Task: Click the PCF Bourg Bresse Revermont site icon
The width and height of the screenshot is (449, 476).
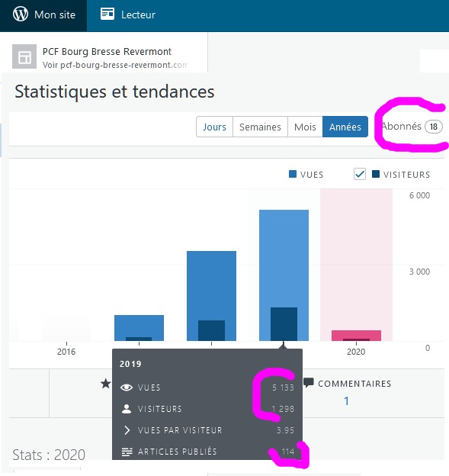Action: [24, 56]
